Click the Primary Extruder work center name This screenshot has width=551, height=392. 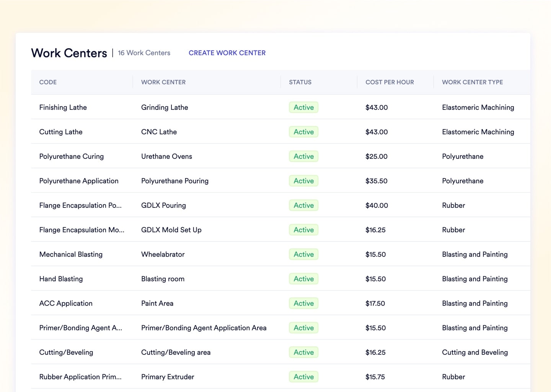(x=168, y=377)
